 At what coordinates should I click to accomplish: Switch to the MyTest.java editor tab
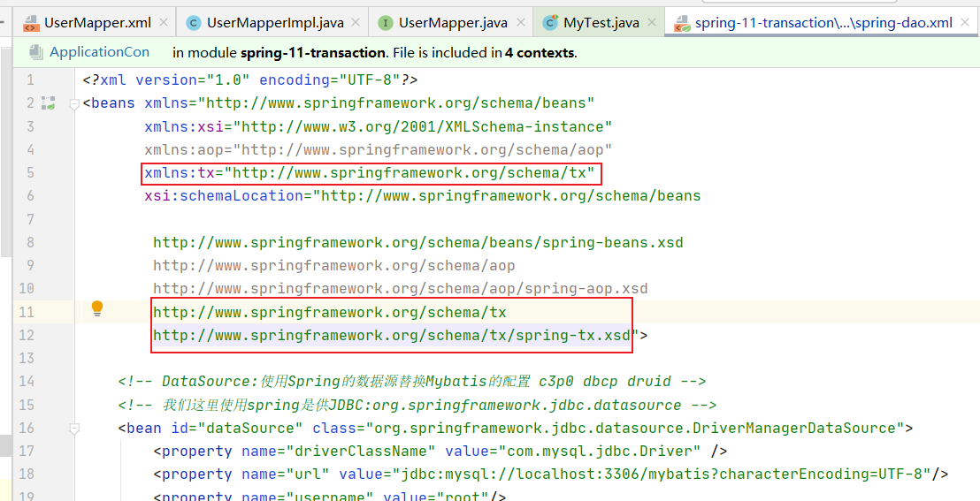pos(601,23)
